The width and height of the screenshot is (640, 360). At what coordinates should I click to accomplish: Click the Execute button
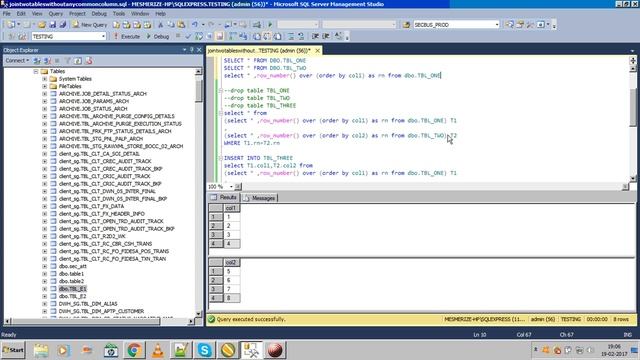point(127,36)
